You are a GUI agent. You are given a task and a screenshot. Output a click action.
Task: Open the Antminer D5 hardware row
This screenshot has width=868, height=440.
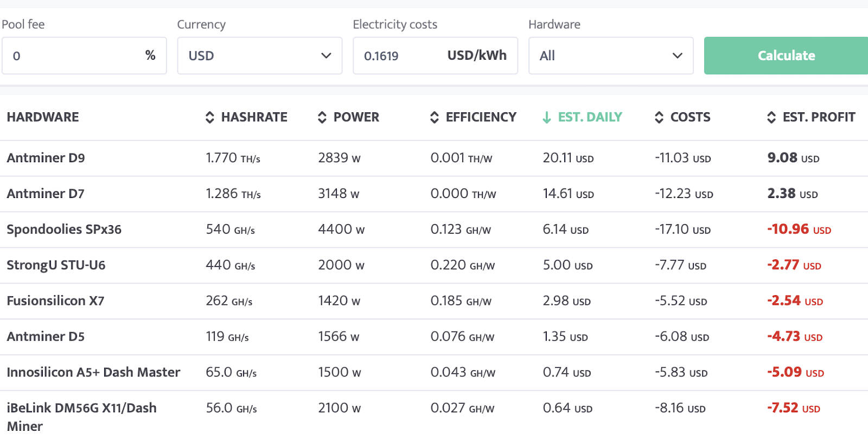pyautogui.click(x=434, y=337)
